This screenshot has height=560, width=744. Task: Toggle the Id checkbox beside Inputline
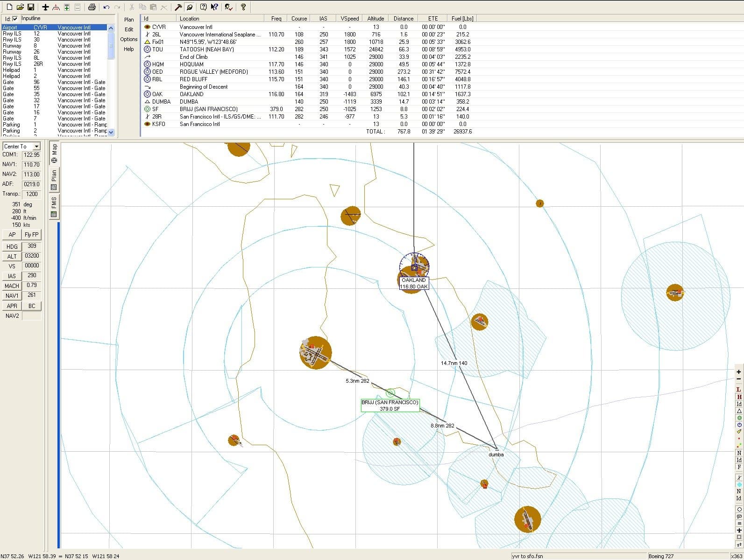tap(15, 19)
